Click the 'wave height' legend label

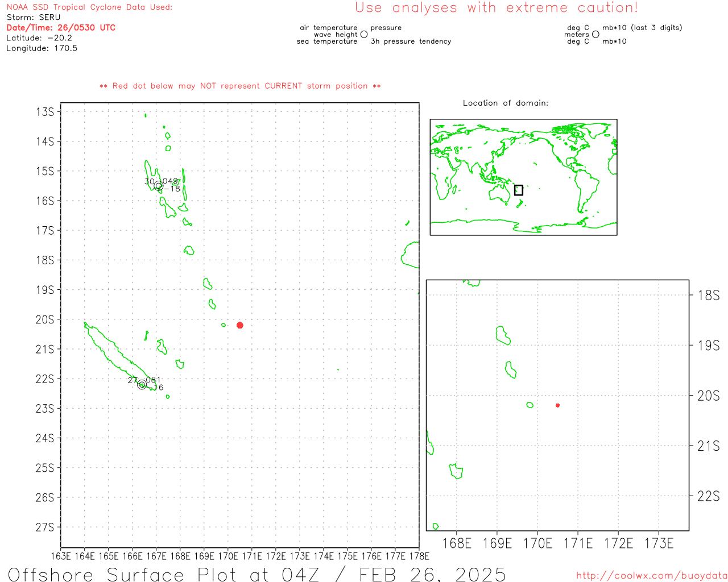click(336, 34)
